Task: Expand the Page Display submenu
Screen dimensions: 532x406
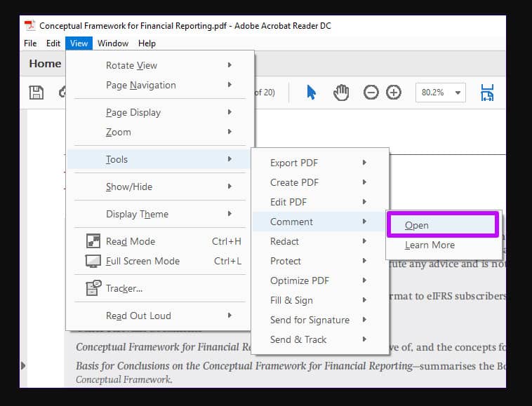Action: 159,112
